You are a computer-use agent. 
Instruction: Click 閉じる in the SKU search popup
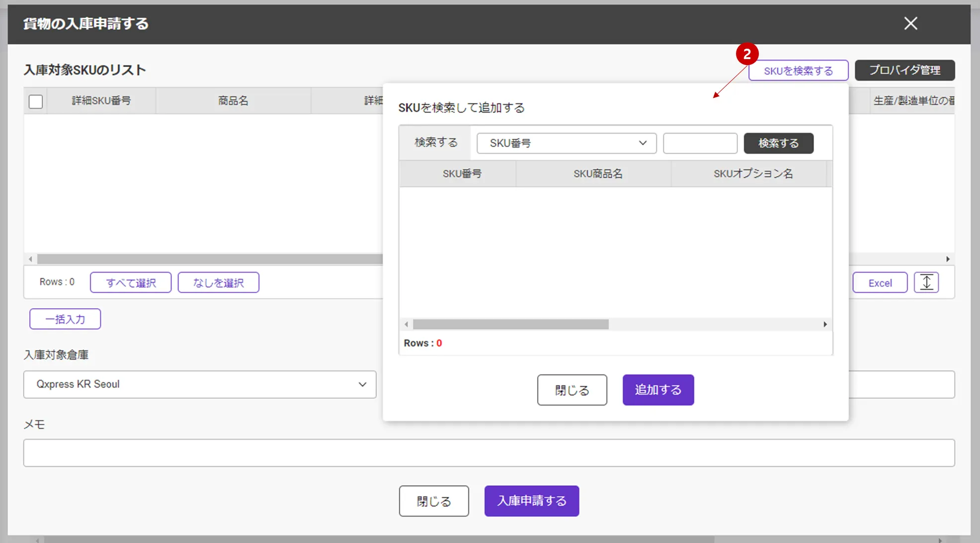click(572, 389)
